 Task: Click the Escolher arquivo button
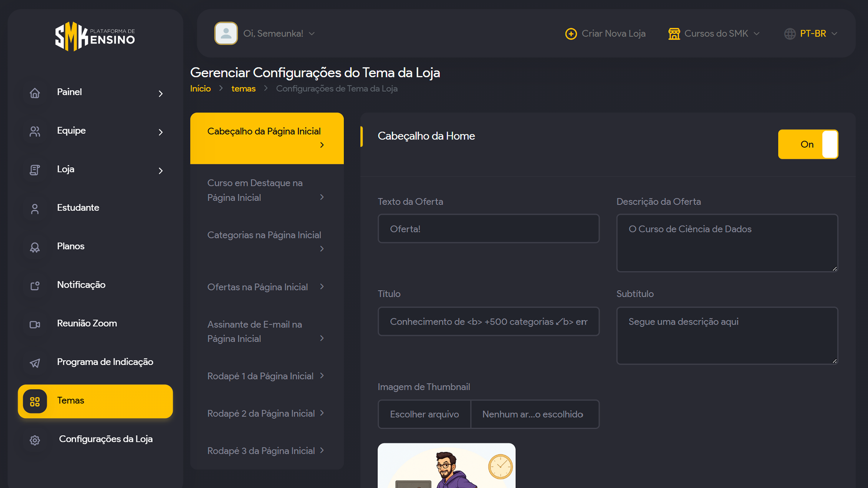coord(425,414)
